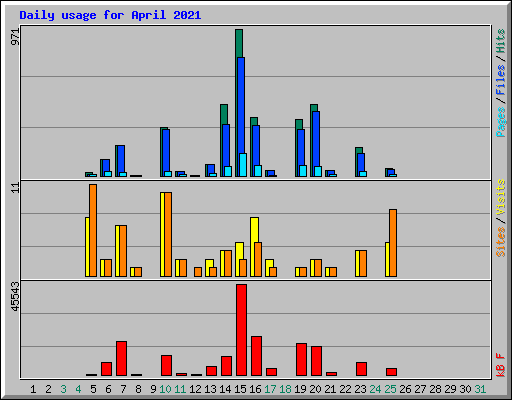Select the blue Files bar for day 20
This screenshot has width=512, height=400.
tap(316, 139)
